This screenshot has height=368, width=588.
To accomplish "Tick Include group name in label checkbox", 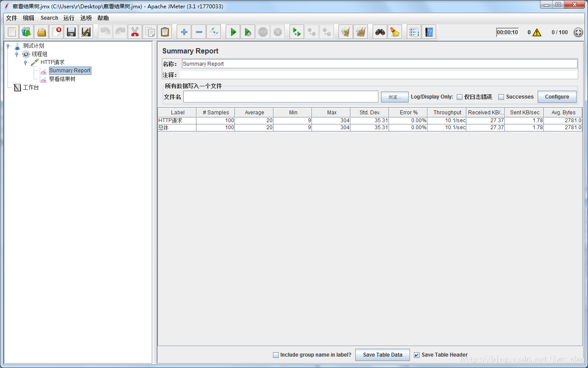I will pyautogui.click(x=276, y=355).
